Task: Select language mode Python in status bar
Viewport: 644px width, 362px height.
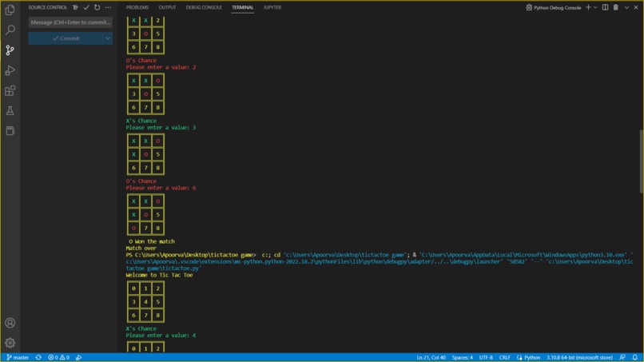Action: (x=529, y=357)
